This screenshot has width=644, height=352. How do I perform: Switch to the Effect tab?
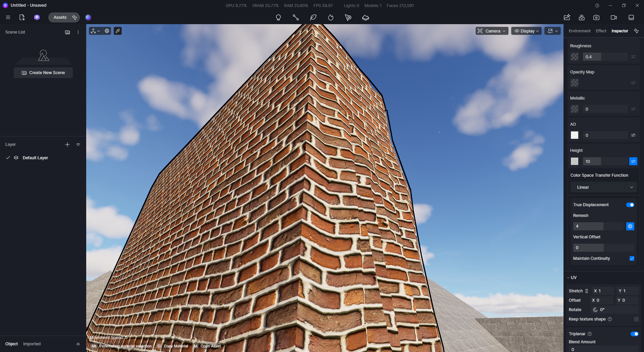(601, 31)
